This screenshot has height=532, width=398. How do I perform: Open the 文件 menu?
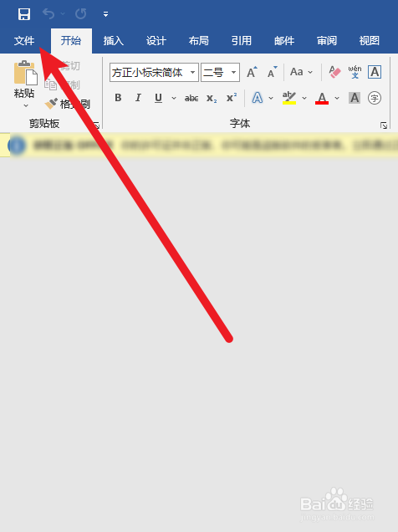(x=24, y=41)
